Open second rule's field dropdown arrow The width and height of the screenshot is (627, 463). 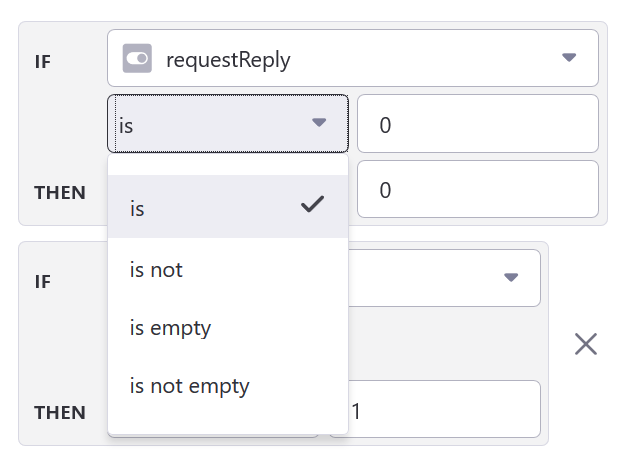tap(511, 277)
